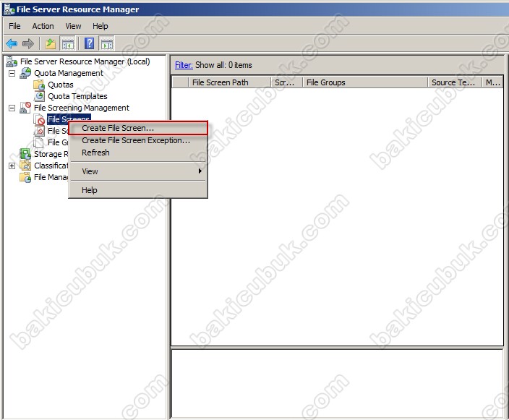The image size is (509, 420).
Task: Select Quotas tree item text
Action: tap(61, 85)
